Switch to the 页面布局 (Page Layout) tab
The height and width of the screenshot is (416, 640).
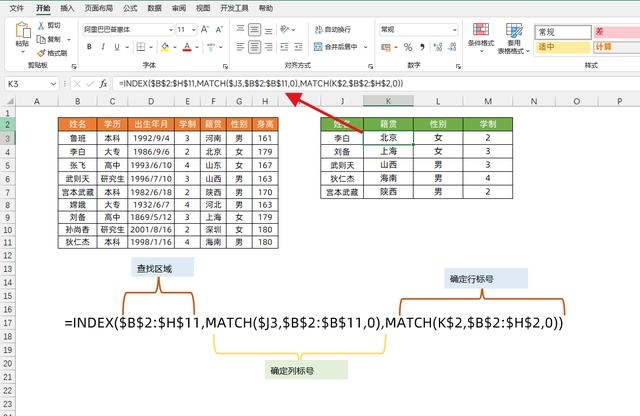pyautogui.click(x=99, y=8)
